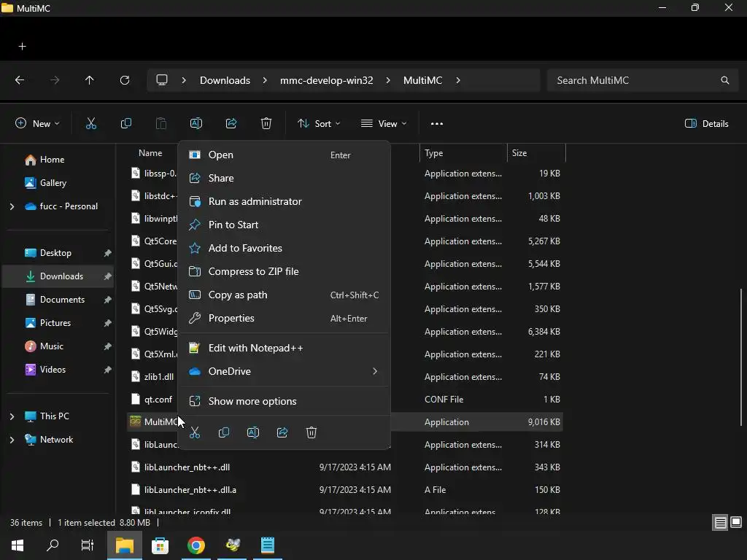This screenshot has width=747, height=560.
Task: Choose Open in the context menu
Action: [284, 155]
